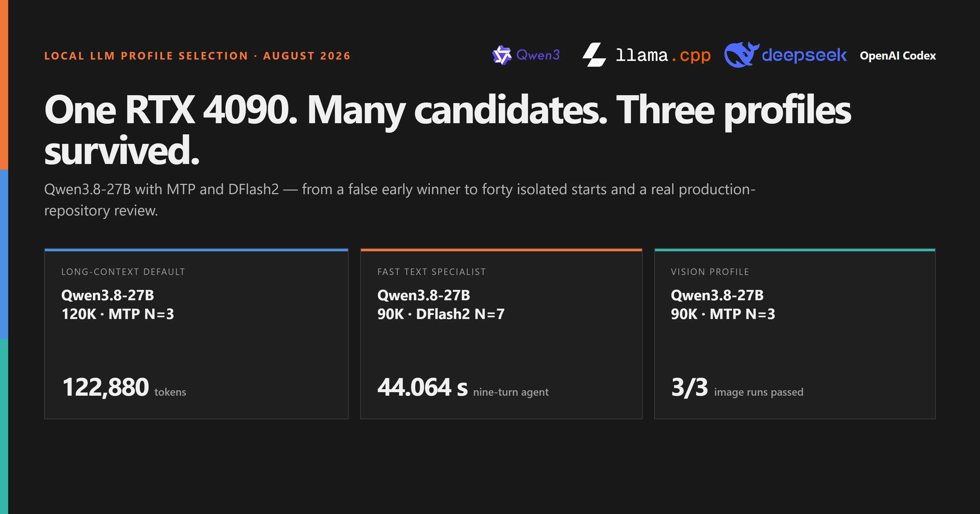This screenshot has height=514, width=980.
Task: Click the '3/3' image runs value
Action: coord(689,387)
